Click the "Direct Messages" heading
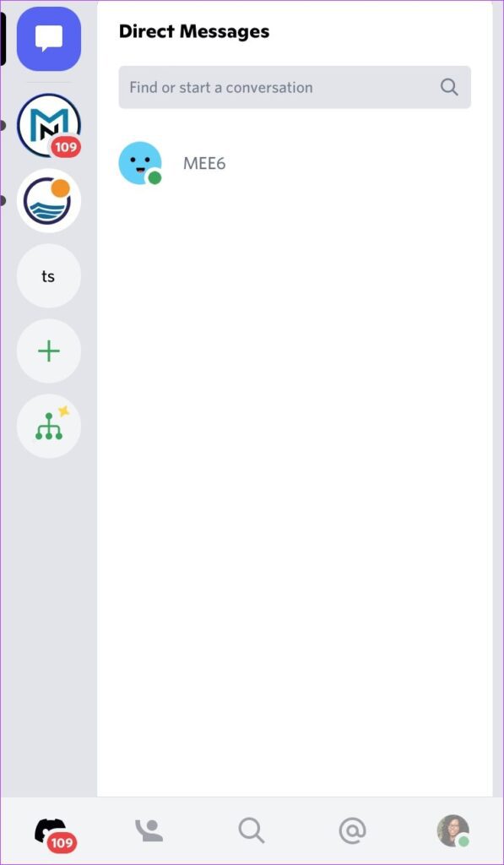The height and width of the screenshot is (865, 504). coord(194,31)
